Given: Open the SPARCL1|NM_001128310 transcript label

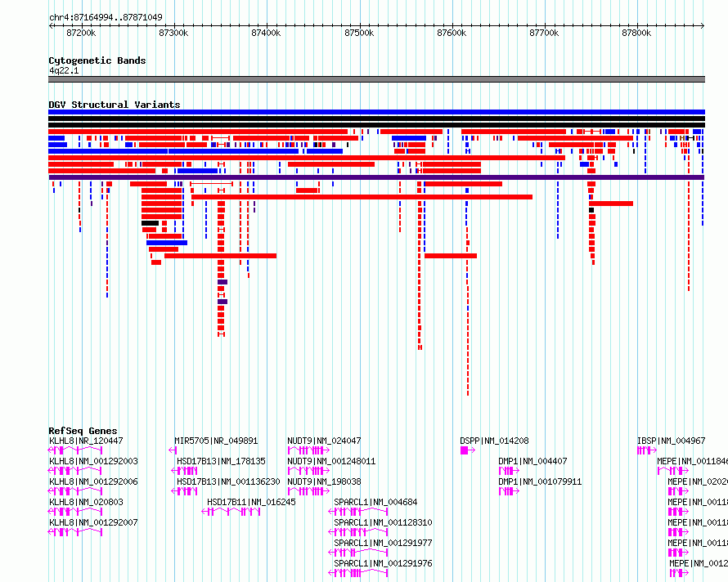Looking at the screenshot, I should (383, 522).
